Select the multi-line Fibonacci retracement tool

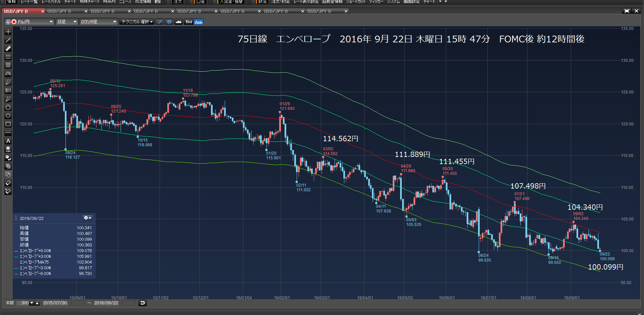tap(8, 65)
